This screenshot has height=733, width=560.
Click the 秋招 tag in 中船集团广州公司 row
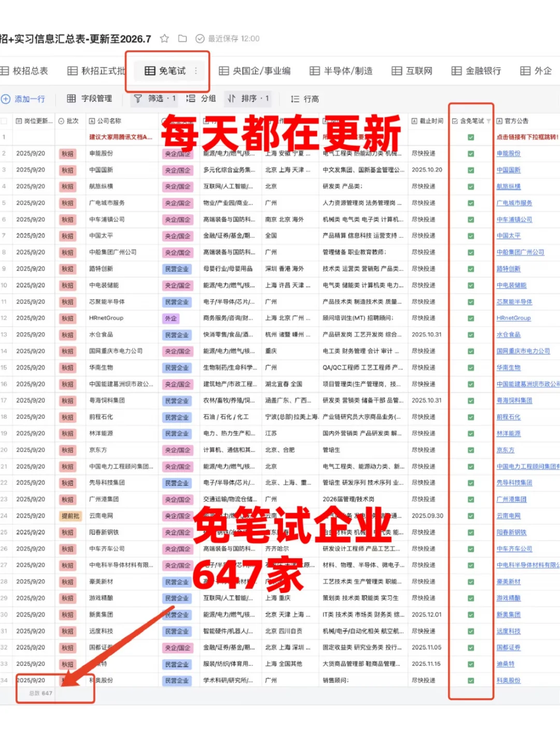tap(67, 252)
